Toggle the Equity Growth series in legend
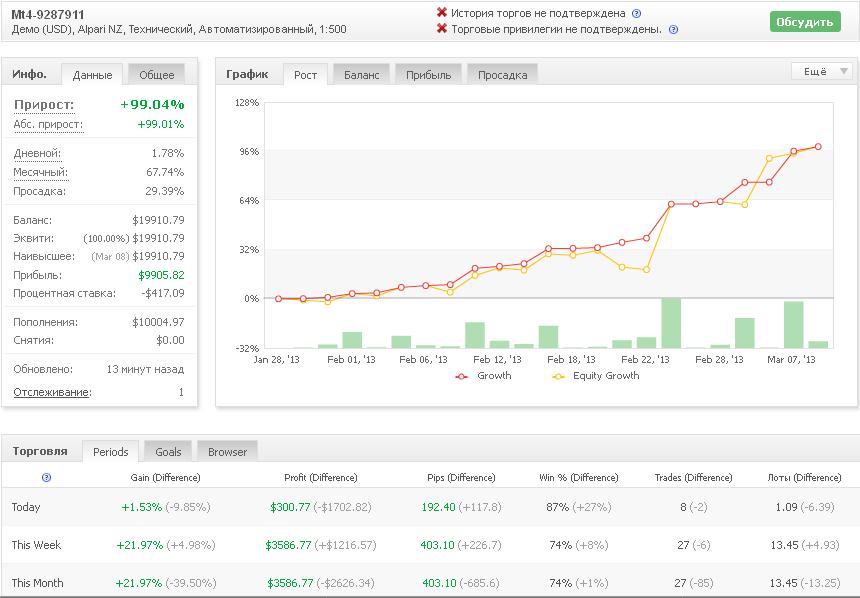The width and height of the screenshot is (860, 598). tap(596, 376)
